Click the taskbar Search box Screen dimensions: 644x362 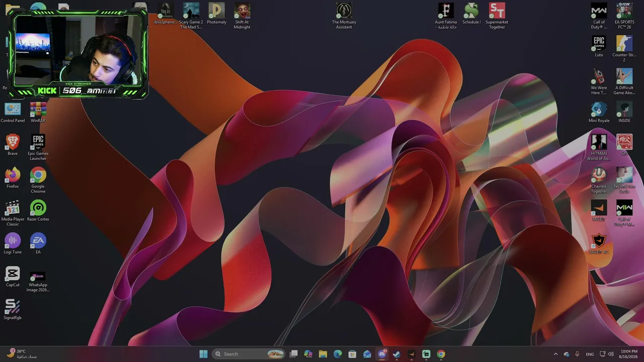tap(249, 354)
